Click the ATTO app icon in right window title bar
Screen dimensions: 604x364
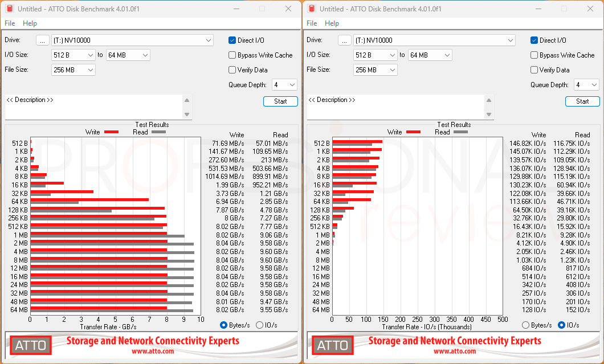pos(312,9)
